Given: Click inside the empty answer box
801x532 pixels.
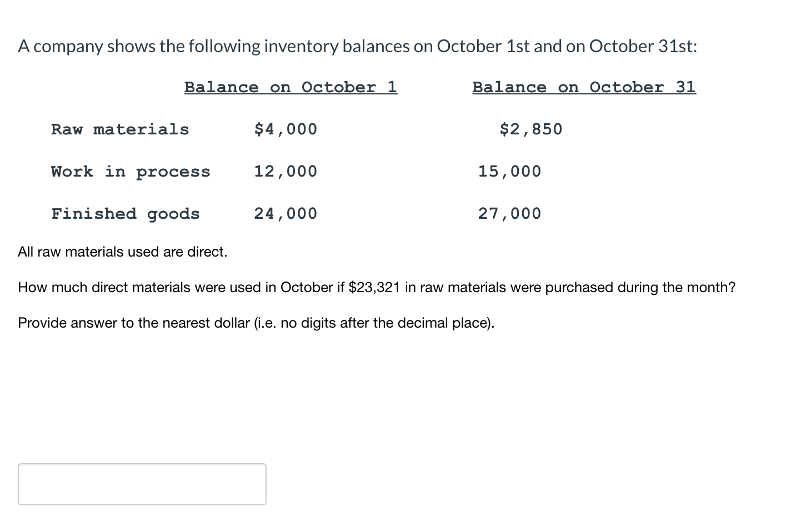Looking at the screenshot, I should coord(142,484).
